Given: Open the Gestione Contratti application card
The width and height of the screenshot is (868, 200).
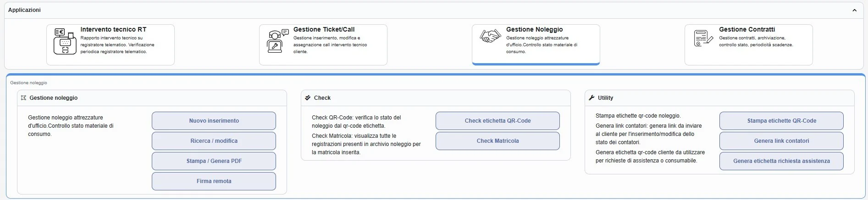Looking at the screenshot, I should 749,45.
